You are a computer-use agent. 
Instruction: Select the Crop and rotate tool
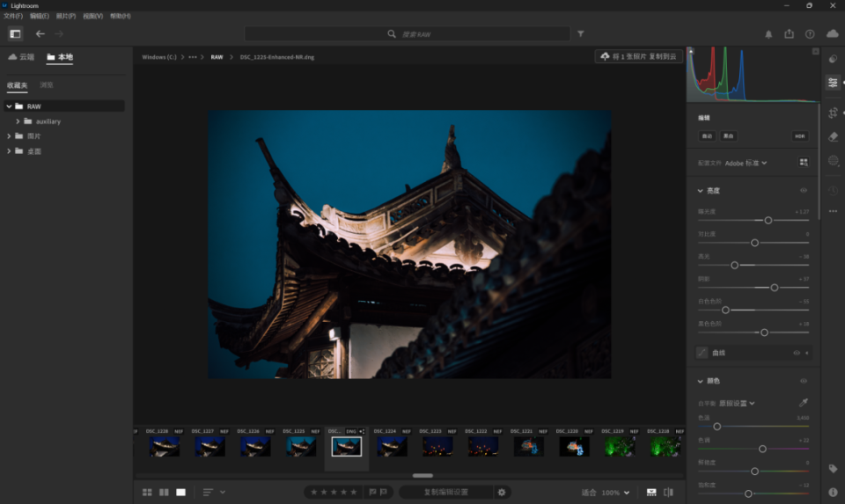tap(834, 113)
